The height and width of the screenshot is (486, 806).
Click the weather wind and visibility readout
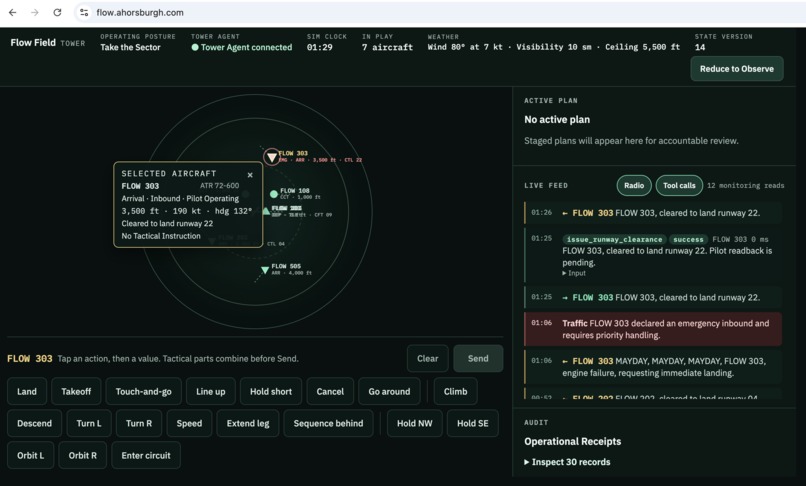click(x=554, y=47)
